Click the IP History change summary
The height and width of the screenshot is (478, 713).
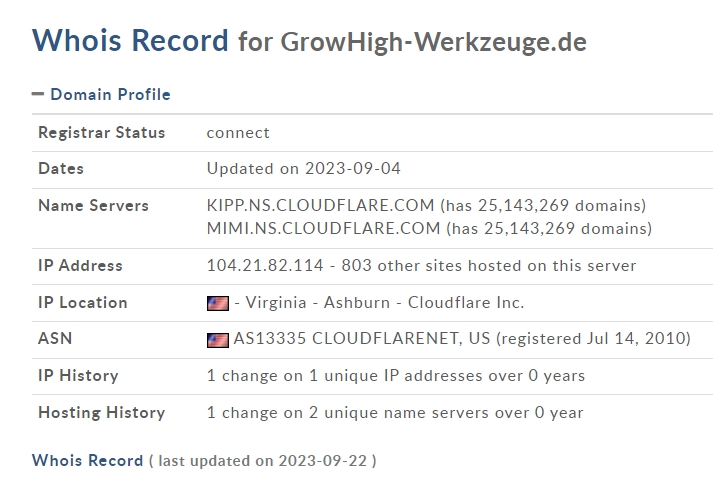click(396, 376)
